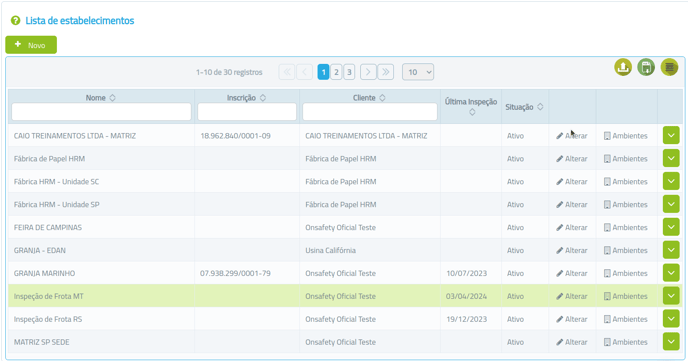
Task: Open Ambientes for CAIO TREINAMENTOS LTDA row
Action: (x=626, y=136)
